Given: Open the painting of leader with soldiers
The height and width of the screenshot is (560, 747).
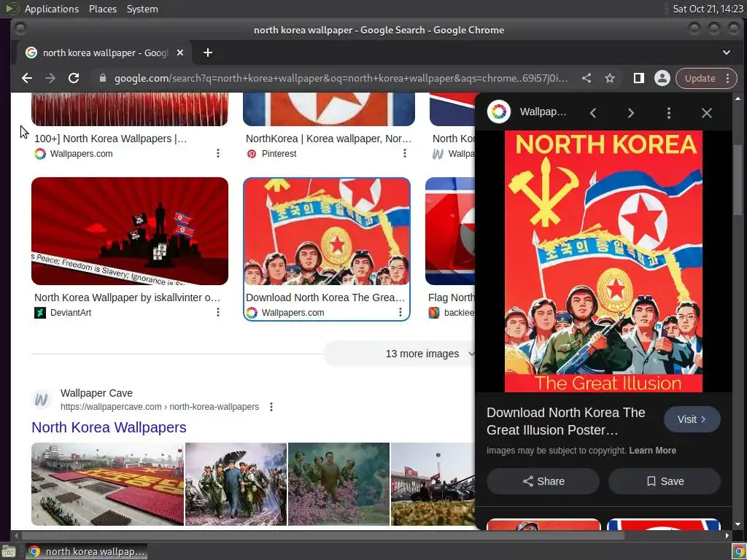Looking at the screenshot, I should tap(236, 484).
